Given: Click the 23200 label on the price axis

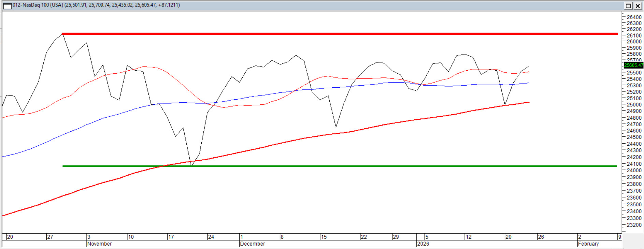Looking at the screenshot, I should click(x=634, y=225).
